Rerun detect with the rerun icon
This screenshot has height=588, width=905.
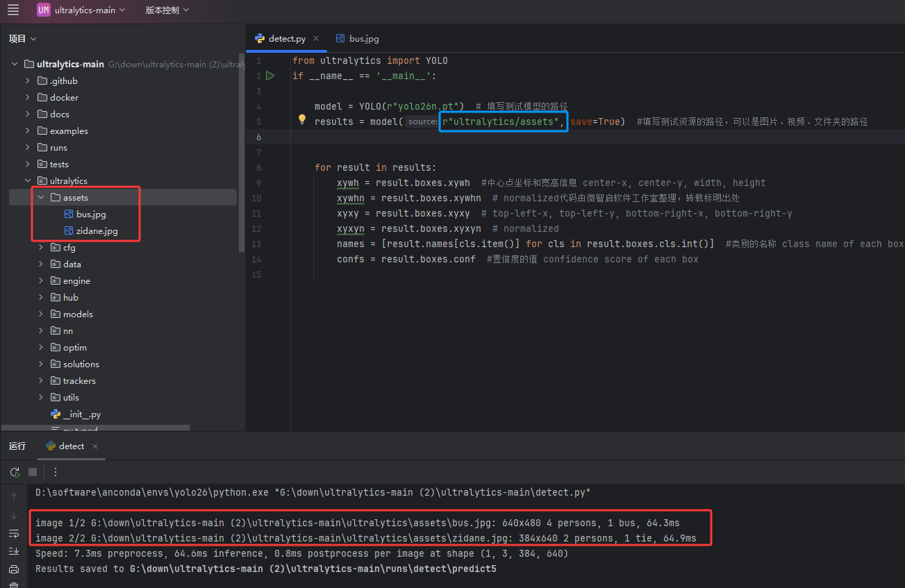[x=15, y=472]
